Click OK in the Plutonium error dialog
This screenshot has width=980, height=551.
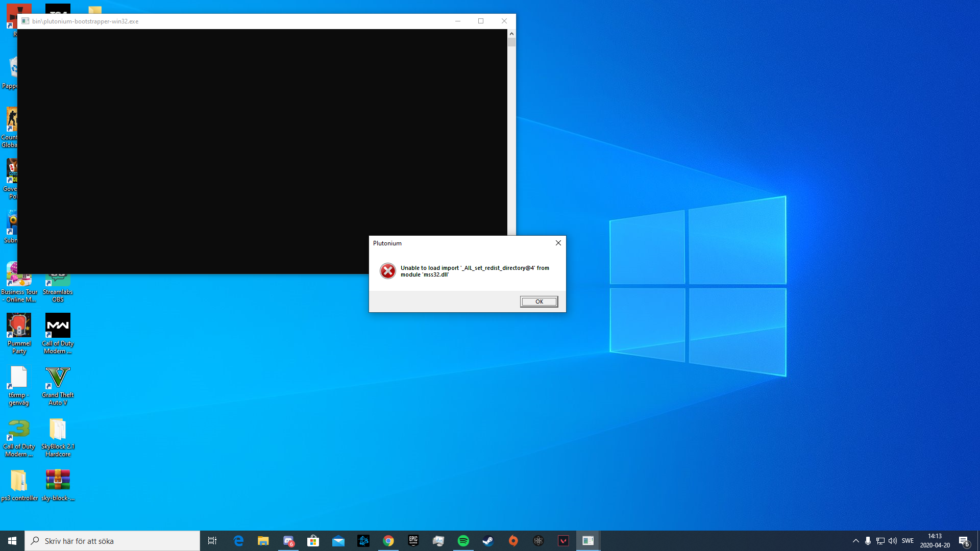click(x=539, y=302)
